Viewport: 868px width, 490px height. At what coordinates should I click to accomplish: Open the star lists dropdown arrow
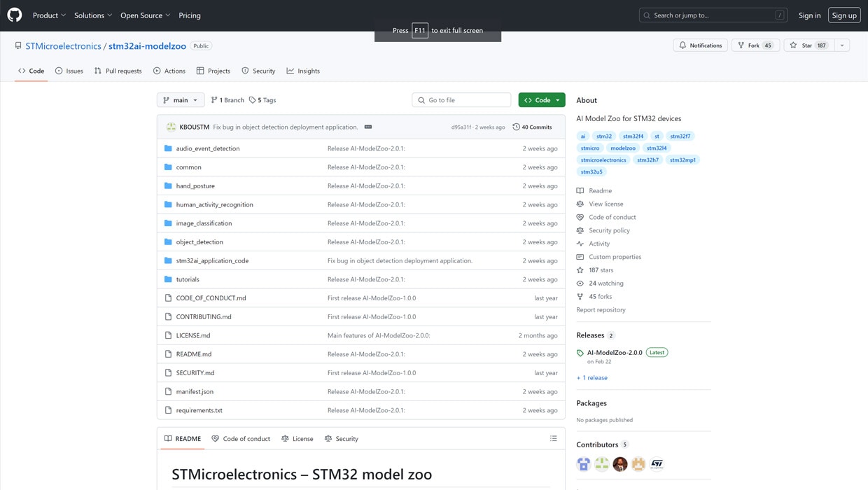pyautogui.click(x=842, y=45)
